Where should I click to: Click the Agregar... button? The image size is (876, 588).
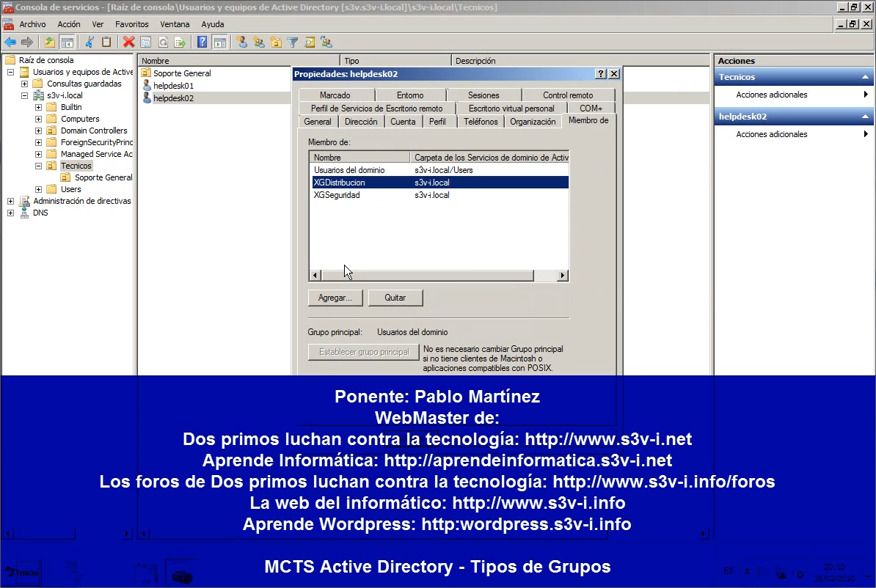coord(335,298)
